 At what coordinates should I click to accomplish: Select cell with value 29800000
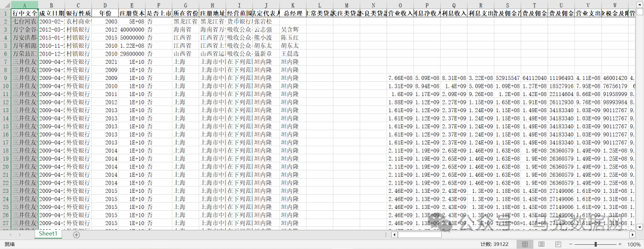pos(132,54)
